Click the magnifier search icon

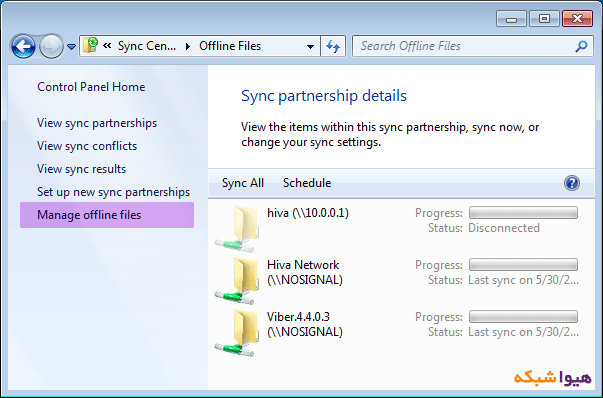click(x=581, y=46)
